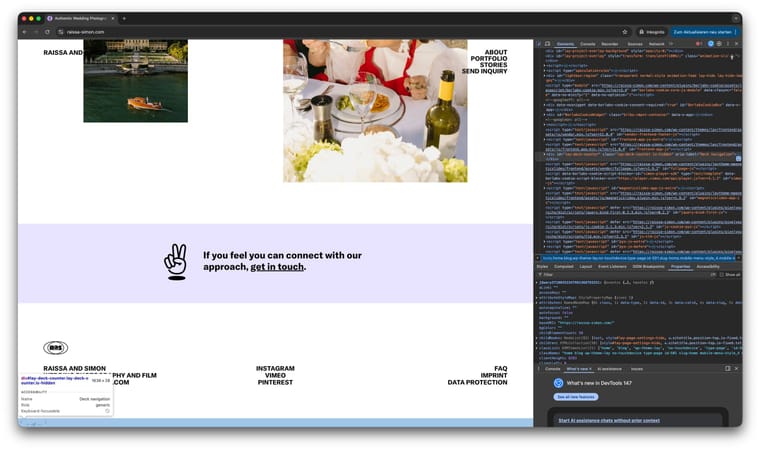The image size is (760, 450).
Task: Click the R&S oval logo in footer
Action: pos(56,348)
